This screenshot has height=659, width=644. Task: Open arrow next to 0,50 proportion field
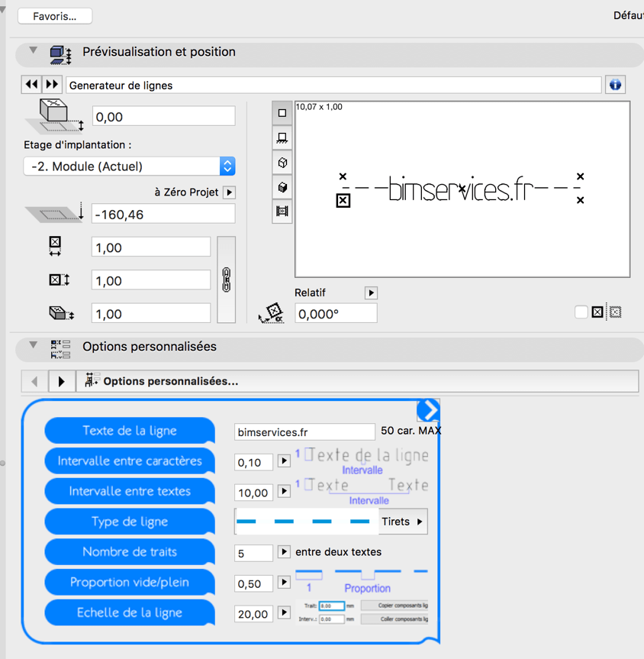(x=284, y=582)
